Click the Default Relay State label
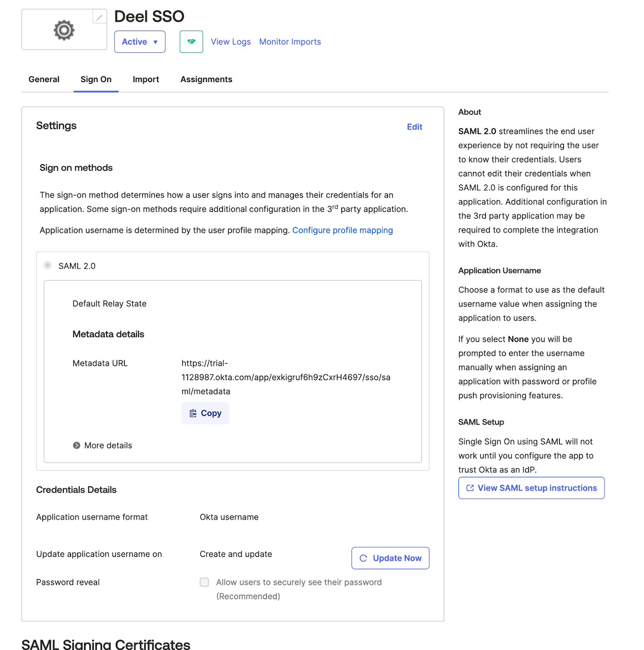 tap(109, 304)
